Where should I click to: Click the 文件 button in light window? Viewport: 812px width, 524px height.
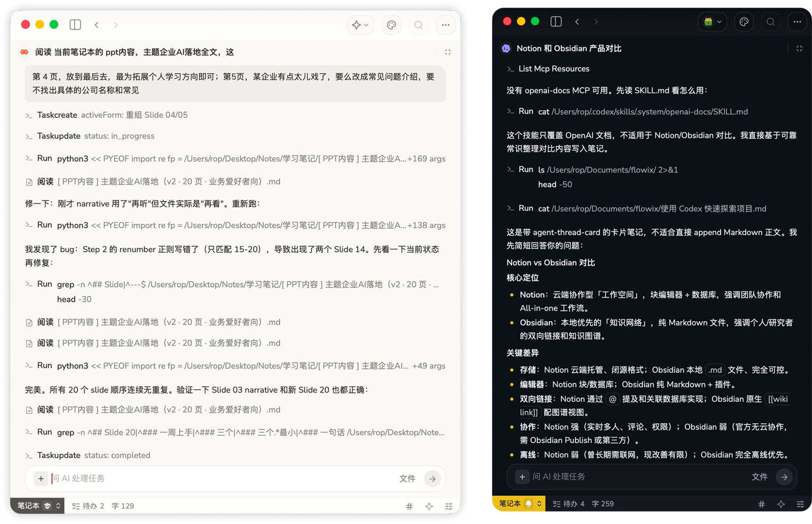(407, 478)
